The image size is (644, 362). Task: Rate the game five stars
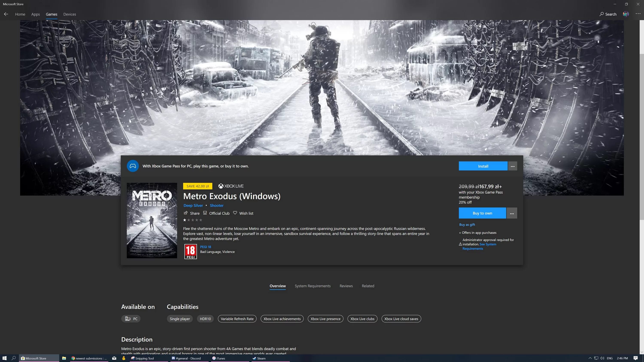pyautogui.click(x=201, y=220)
